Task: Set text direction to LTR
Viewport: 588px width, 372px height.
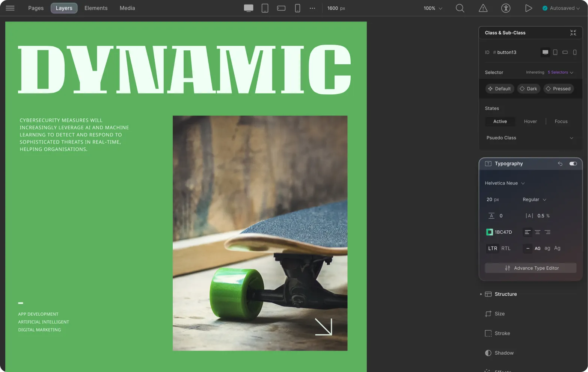Action: coord(493,248)
